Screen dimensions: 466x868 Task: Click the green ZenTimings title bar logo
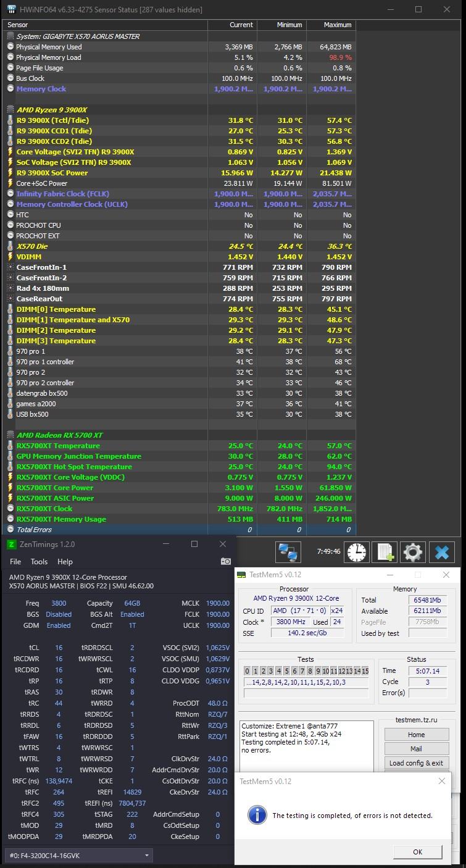coord(11,544)
